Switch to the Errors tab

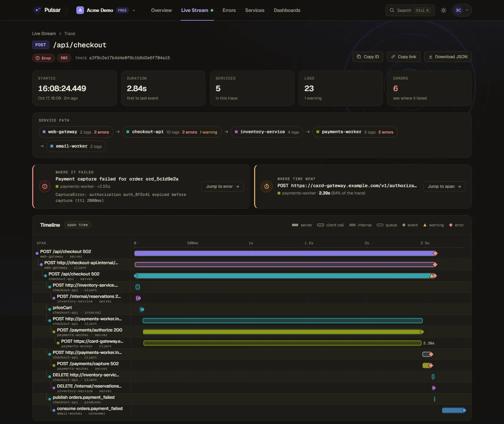click(229, 11)
